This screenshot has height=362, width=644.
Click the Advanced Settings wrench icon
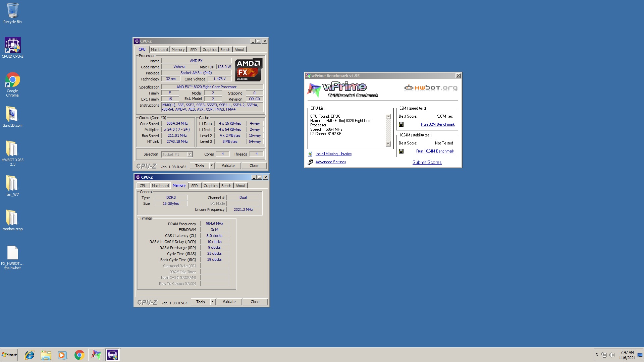coord(310,162)
